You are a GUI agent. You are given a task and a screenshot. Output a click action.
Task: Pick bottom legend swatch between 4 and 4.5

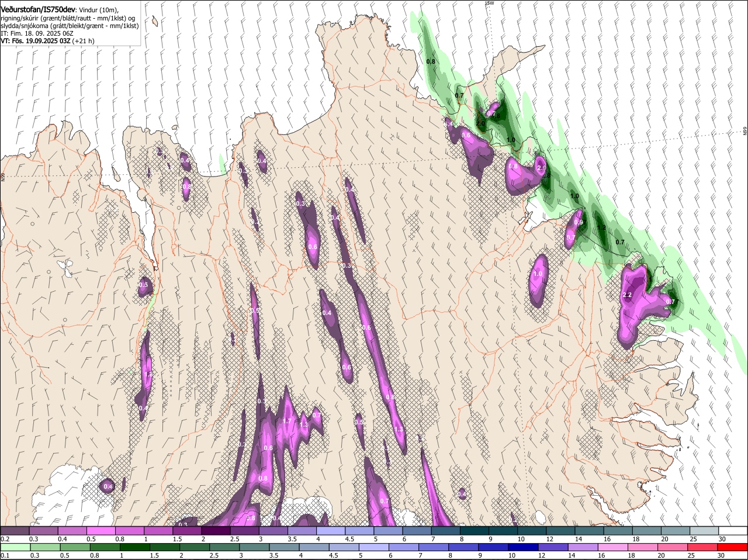(x=314, y=547)
